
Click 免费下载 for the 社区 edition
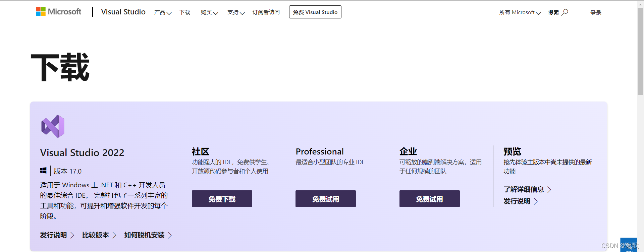(x=222, y=199)
